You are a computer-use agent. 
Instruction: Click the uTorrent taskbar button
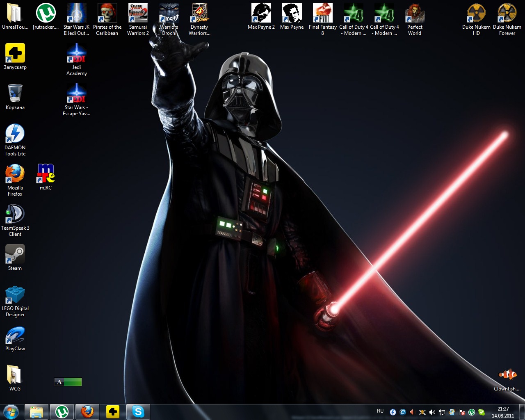[x=62, y=412]
